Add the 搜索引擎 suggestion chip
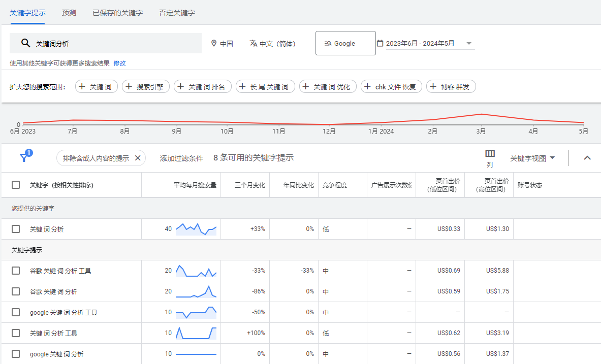The height and width of the screenshot is (364, 601). coord(146,87)
